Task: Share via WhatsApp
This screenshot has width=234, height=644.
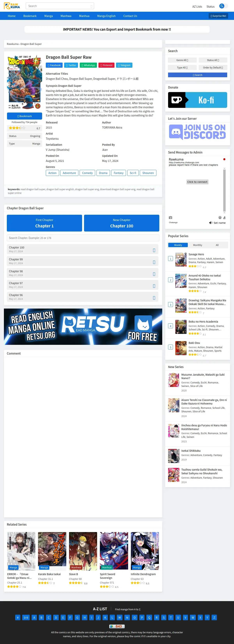Action: (x=88, y=65)
